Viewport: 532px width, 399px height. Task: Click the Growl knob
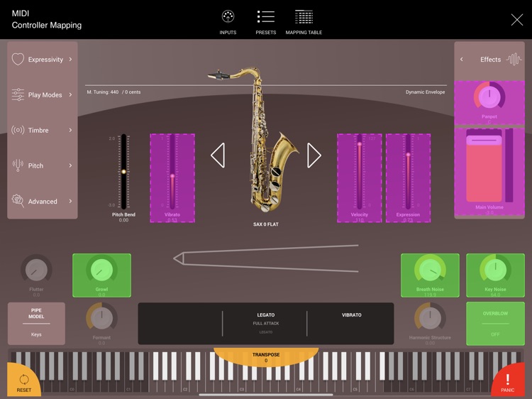click(101, 270)
